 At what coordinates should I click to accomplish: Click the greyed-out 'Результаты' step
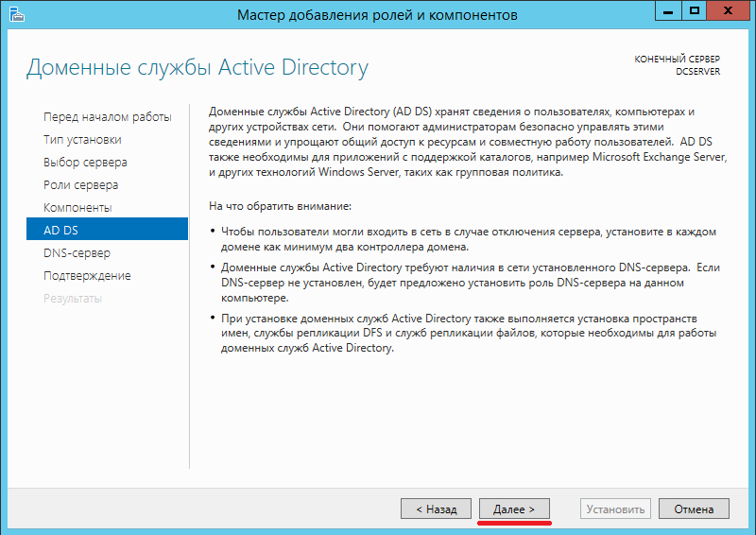(x=72, y=299)
